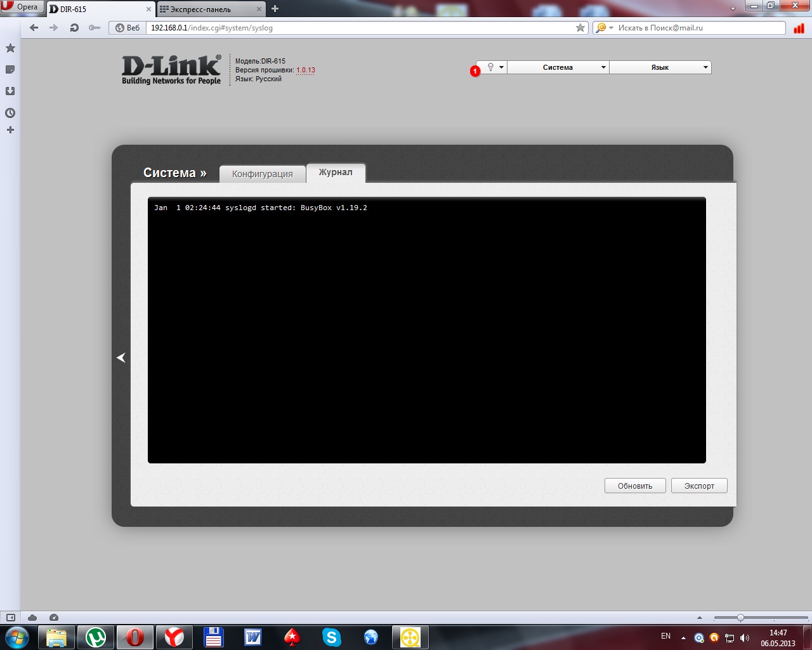Open the Bookmarks sidebar panel
Image resolution: width=812 pixels, height=650 pixels.
[10, 48]
